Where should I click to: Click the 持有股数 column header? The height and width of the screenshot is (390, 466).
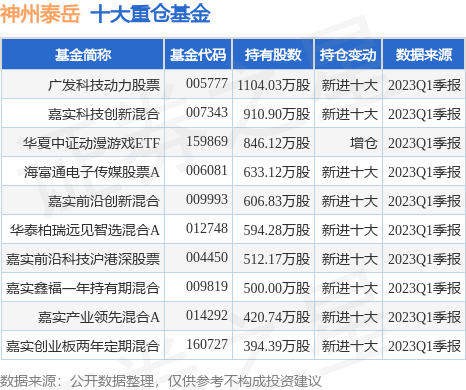point(273,55)
